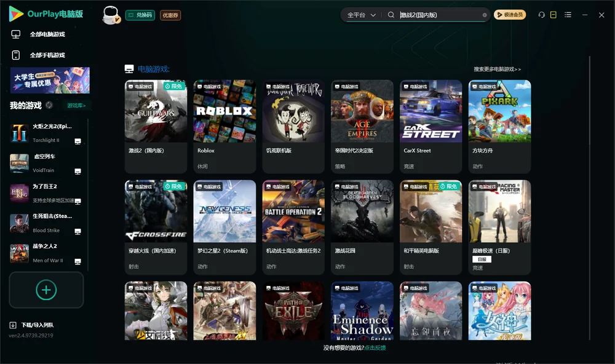Open the CarX Street game card
The width and height of the screenshot is (615, 364).
(x=431, y=127)
